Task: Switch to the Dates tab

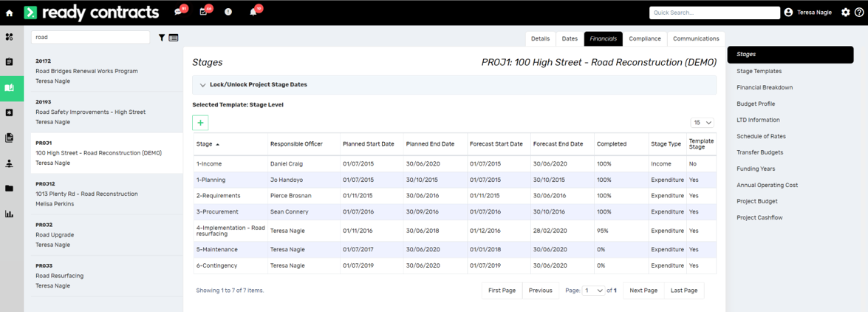Action: pos(570,38)
